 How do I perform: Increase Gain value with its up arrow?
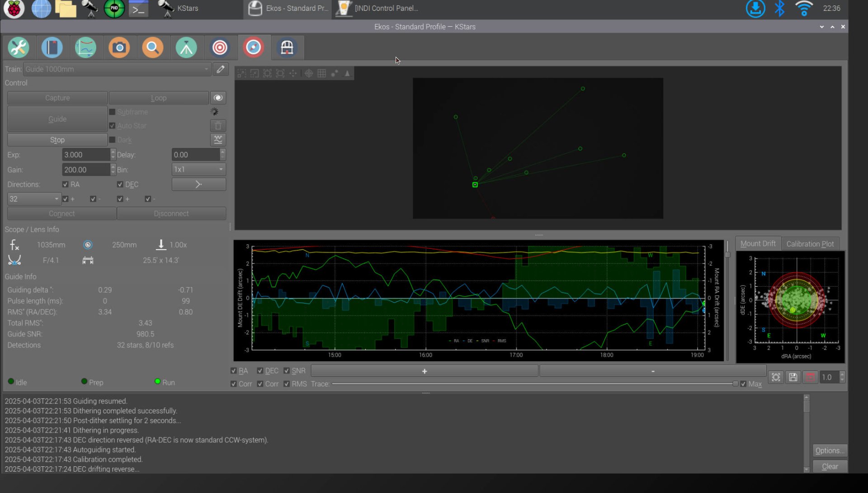[113, 166]
